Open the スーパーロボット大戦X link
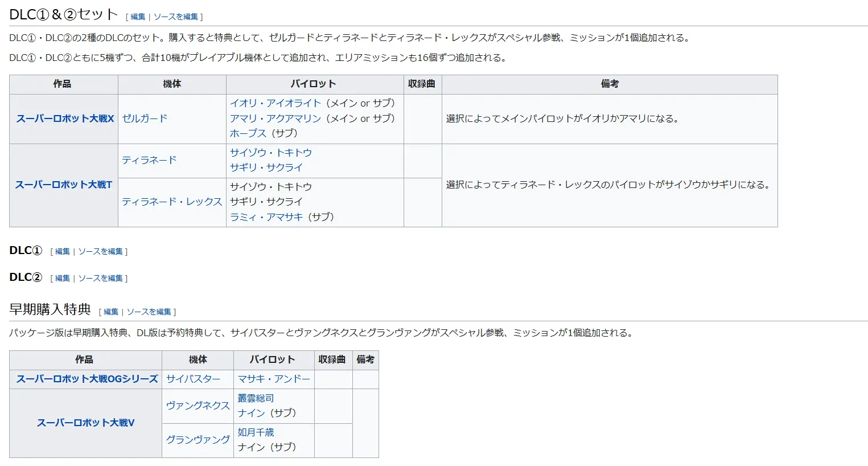The image size is (868, 466). [x=65, y=118]
